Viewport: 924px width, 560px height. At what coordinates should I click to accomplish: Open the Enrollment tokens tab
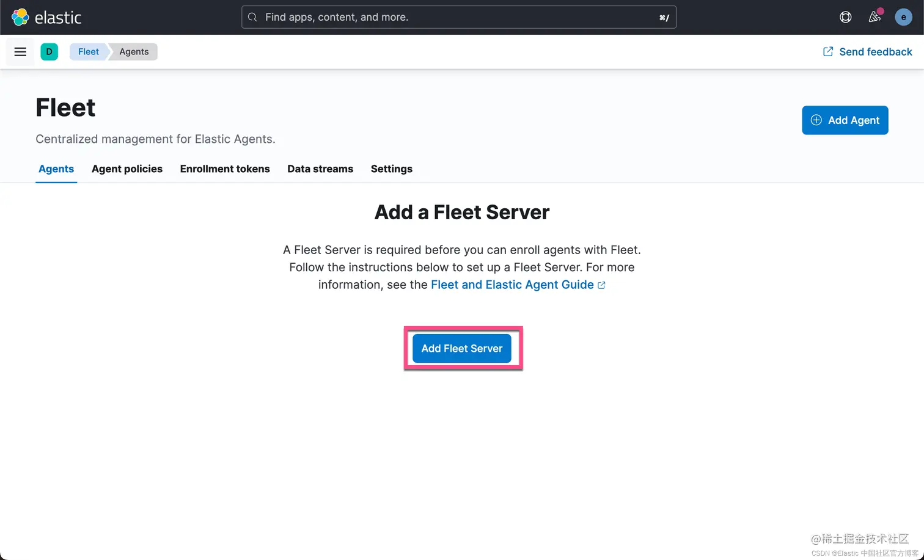[225, 169]
